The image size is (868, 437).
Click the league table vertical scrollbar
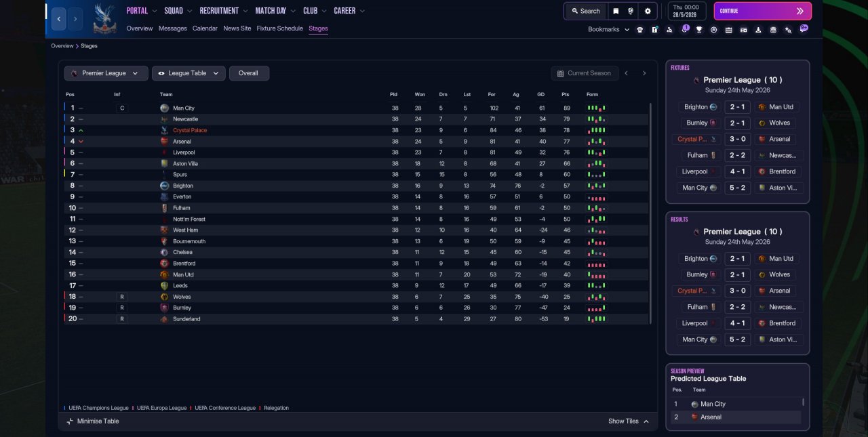pos(650,213)
